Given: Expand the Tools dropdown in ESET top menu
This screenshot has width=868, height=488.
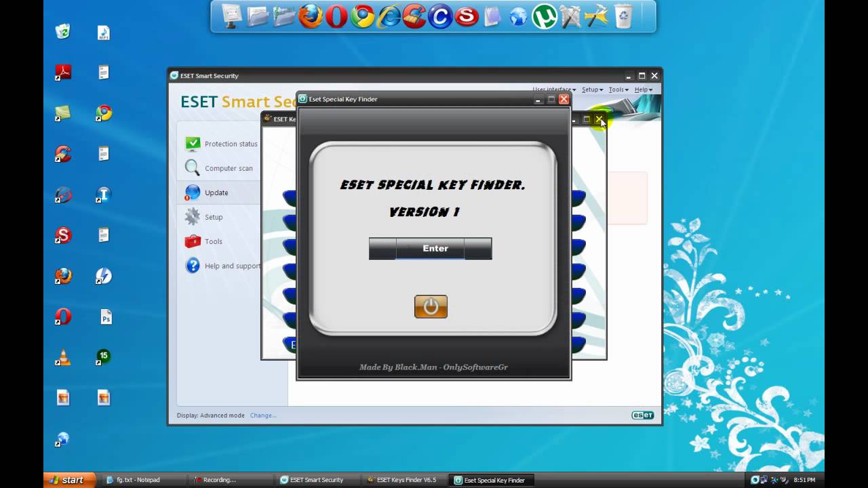Looking at the screenshot, I should [618, 89].
